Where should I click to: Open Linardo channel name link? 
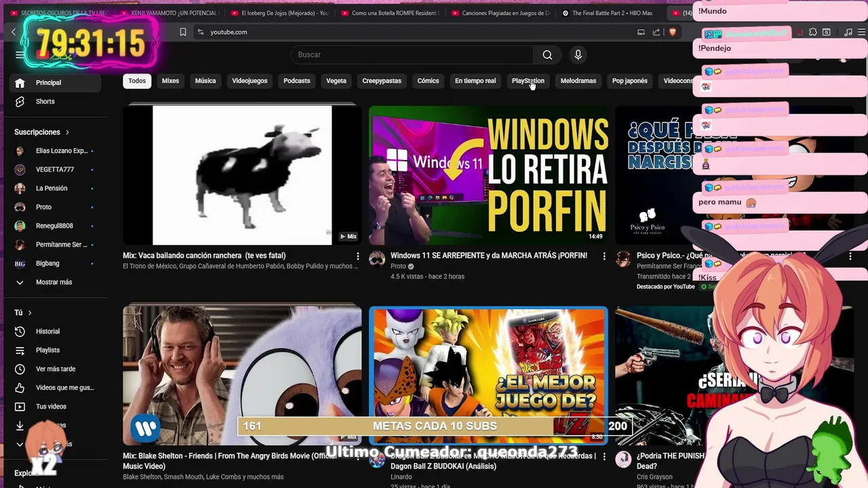401,477
